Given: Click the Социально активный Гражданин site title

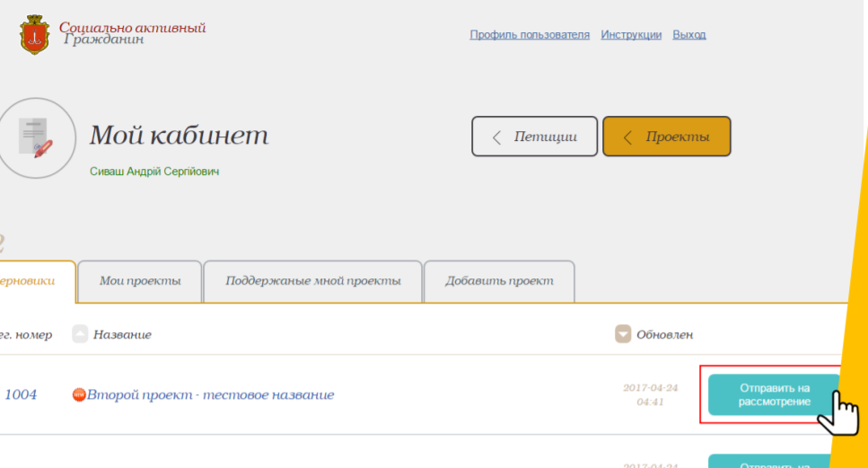Looking at the screenshot, I should coord(132,33).
